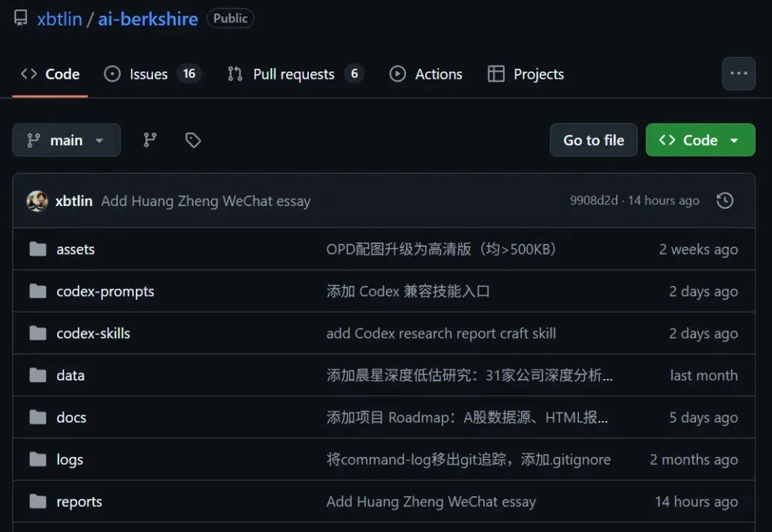Open the data folder
Image resolution: width=772 pixels, height=532 pixels.
70,375
